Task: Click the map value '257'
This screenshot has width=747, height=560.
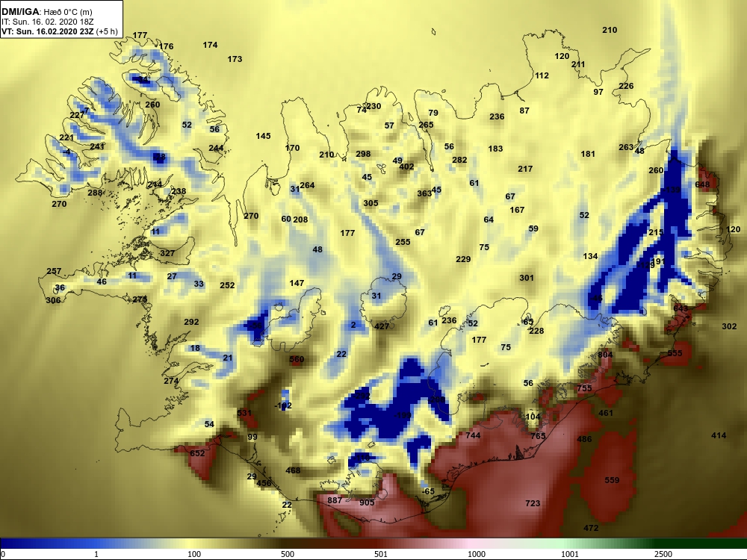Action: (x=54, y=272)
